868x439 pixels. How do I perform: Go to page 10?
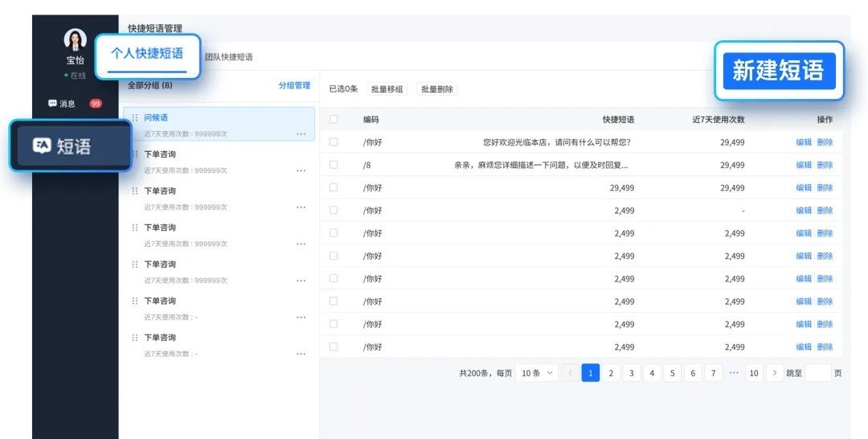pos(754,373)
